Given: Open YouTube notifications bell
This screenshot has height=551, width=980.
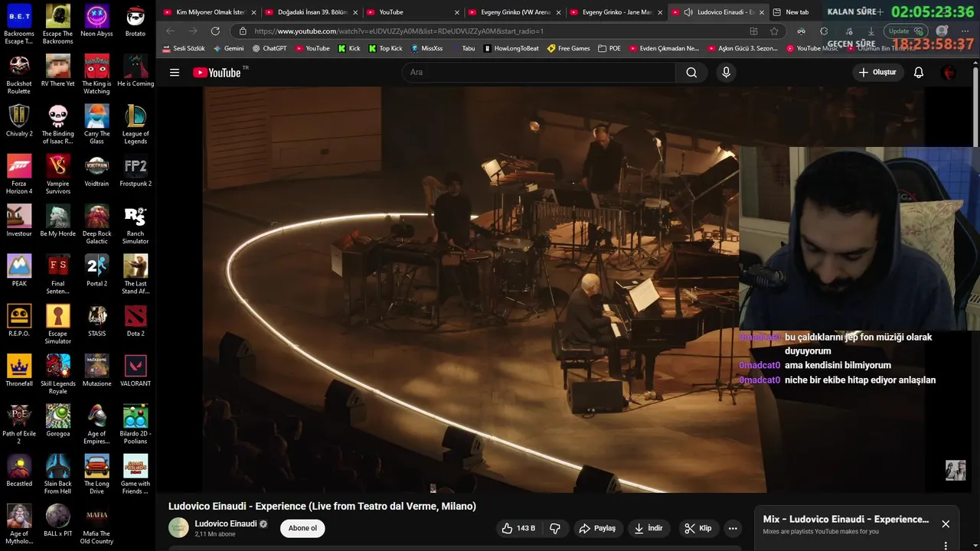Looking at the screenshot, I should 919,73.
